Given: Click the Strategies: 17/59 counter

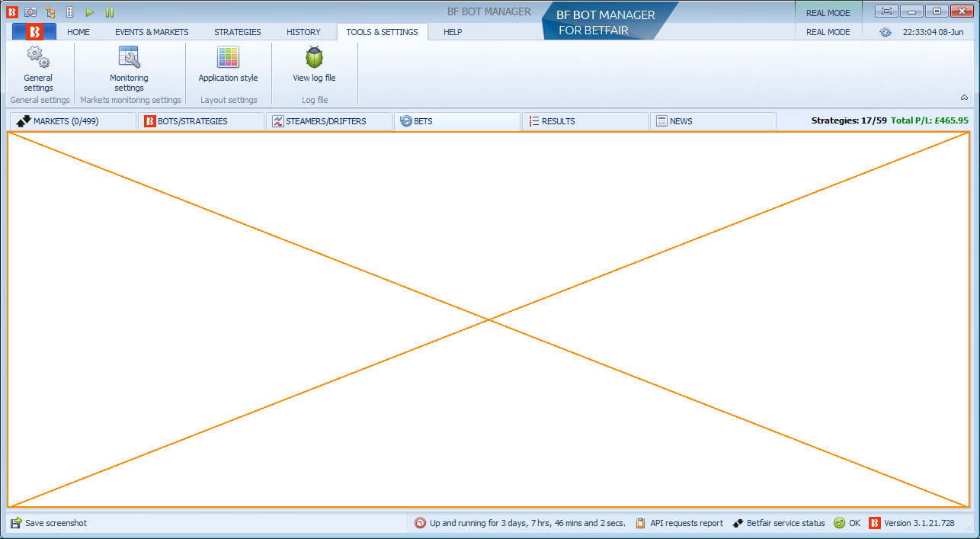Looking at the screenshot, I should coord(849,120).
